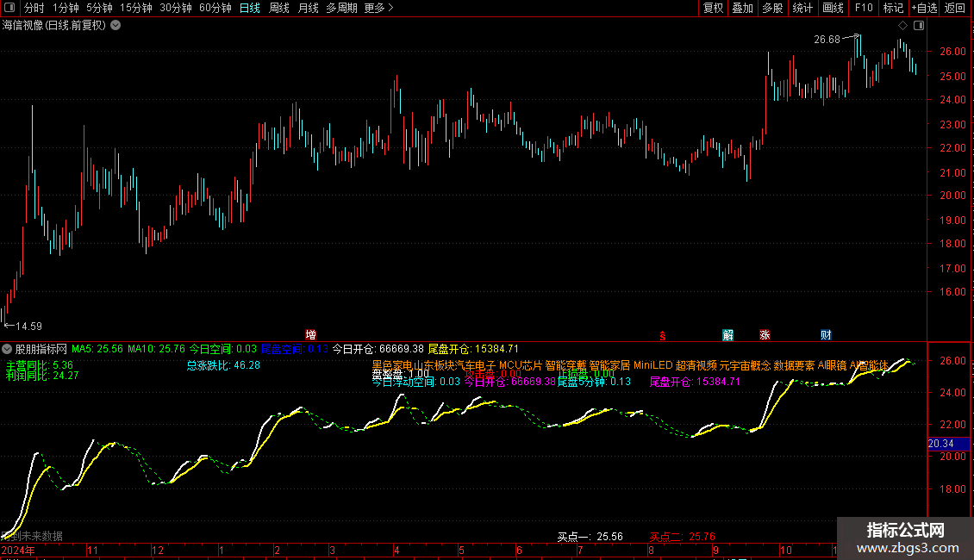Open the 多股 multi-stock view
This screenshot has height=560, width=974.
772,8
